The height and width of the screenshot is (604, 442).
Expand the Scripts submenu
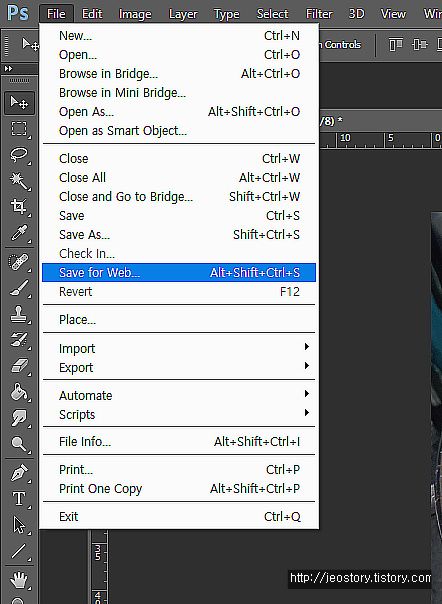click(x=179, y=414)
